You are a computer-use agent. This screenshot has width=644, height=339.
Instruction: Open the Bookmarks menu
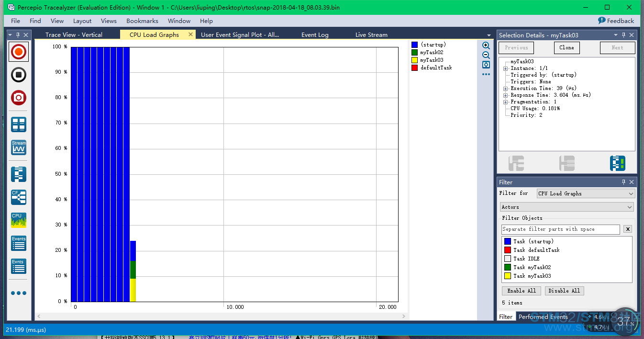[x=141, y=21]
